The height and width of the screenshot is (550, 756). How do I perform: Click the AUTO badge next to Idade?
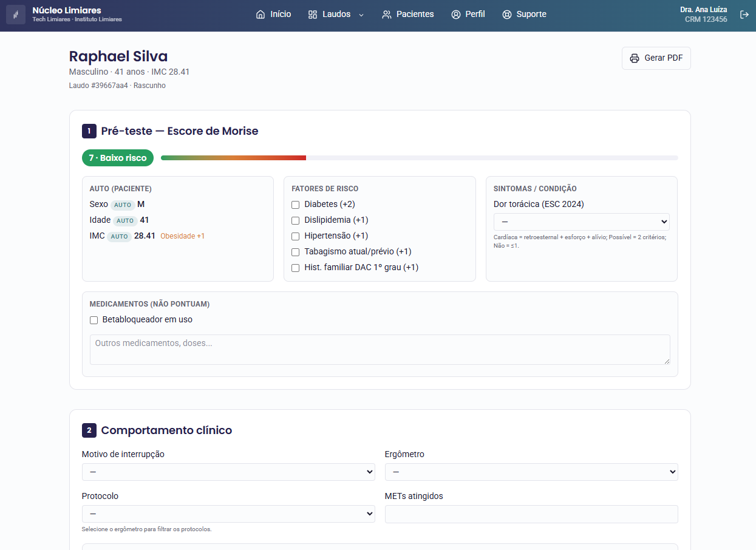coord(125,221)
